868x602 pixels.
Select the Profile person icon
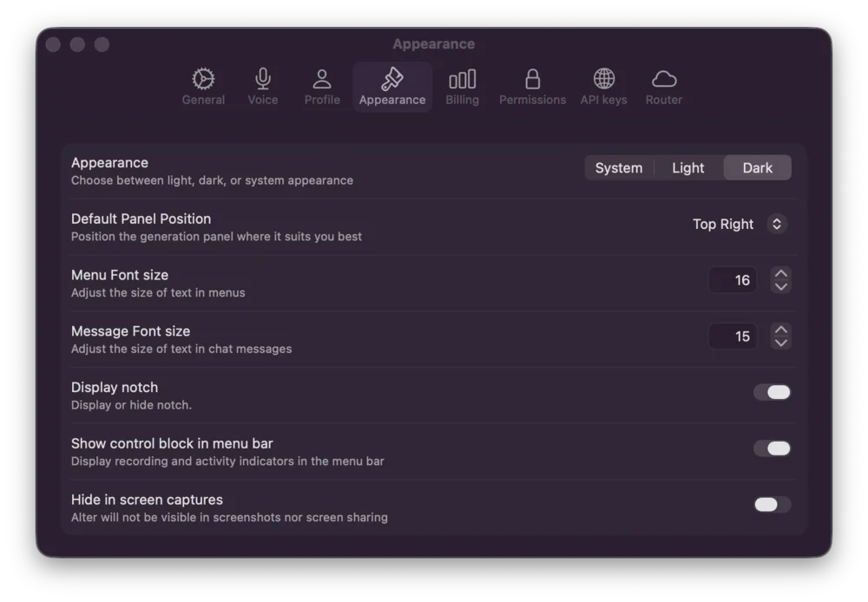[321, 78]
